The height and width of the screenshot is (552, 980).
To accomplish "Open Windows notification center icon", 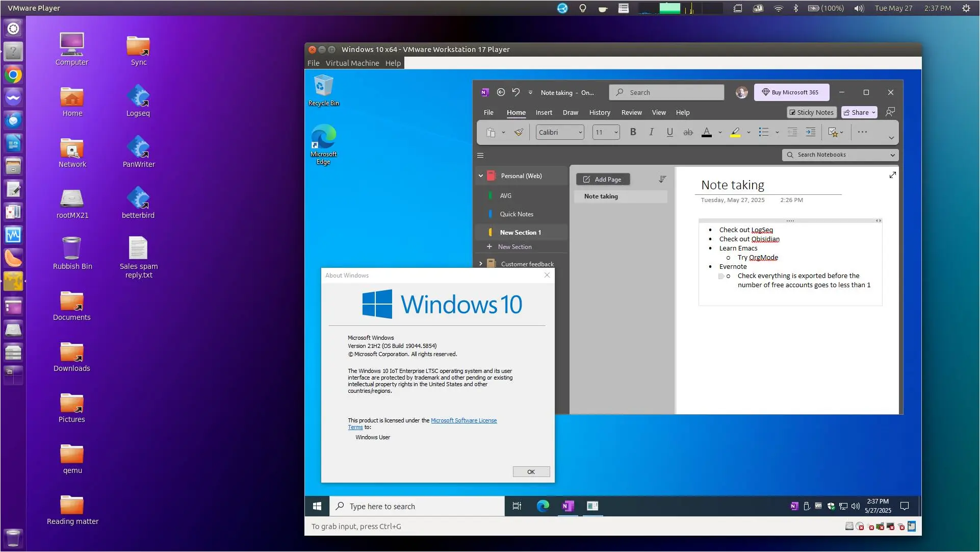I will tap(905, 506).
